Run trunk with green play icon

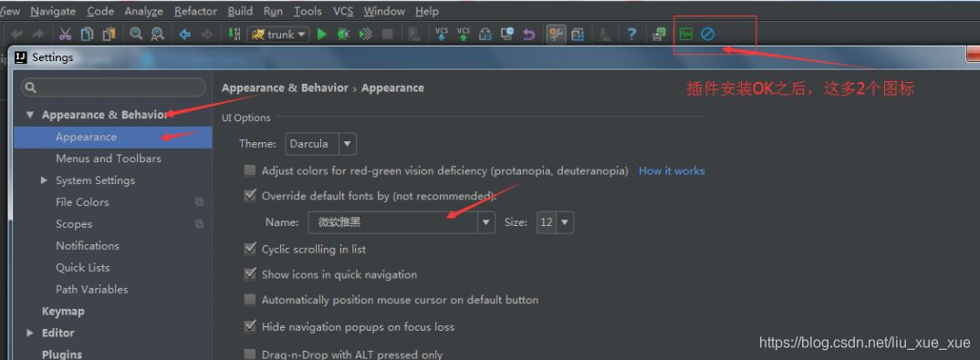coord(322,35)
